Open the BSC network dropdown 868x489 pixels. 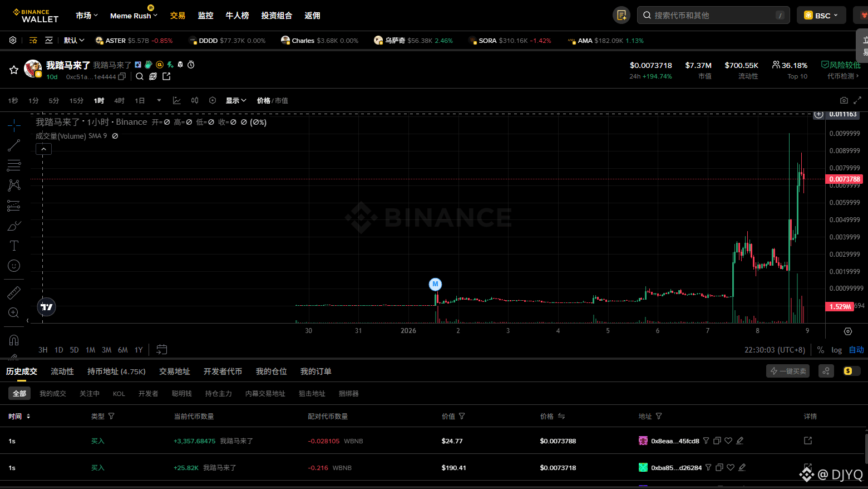pos(821,15)
